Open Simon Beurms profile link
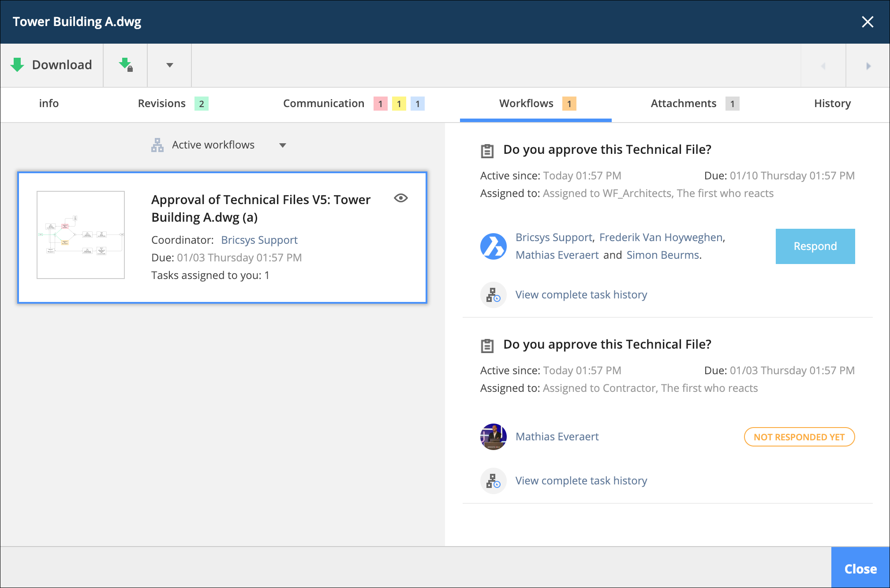Image resolution: width=890 pixels, height=588 pixels. tap(663, 255)
